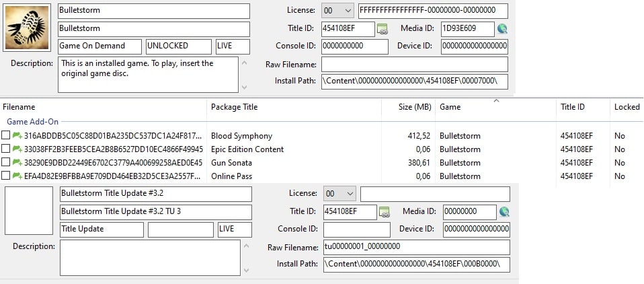Sort by the Game column header

(495, 107)
